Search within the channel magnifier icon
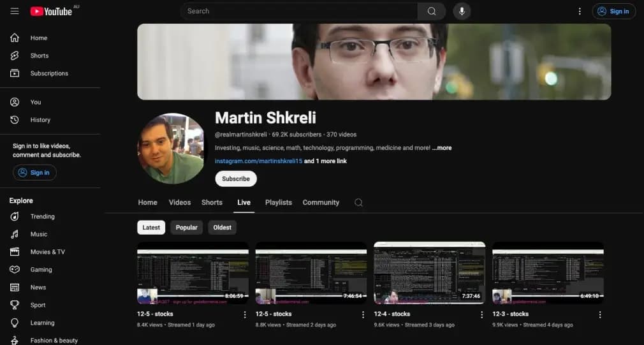644x345 pixels. point(358,203)
